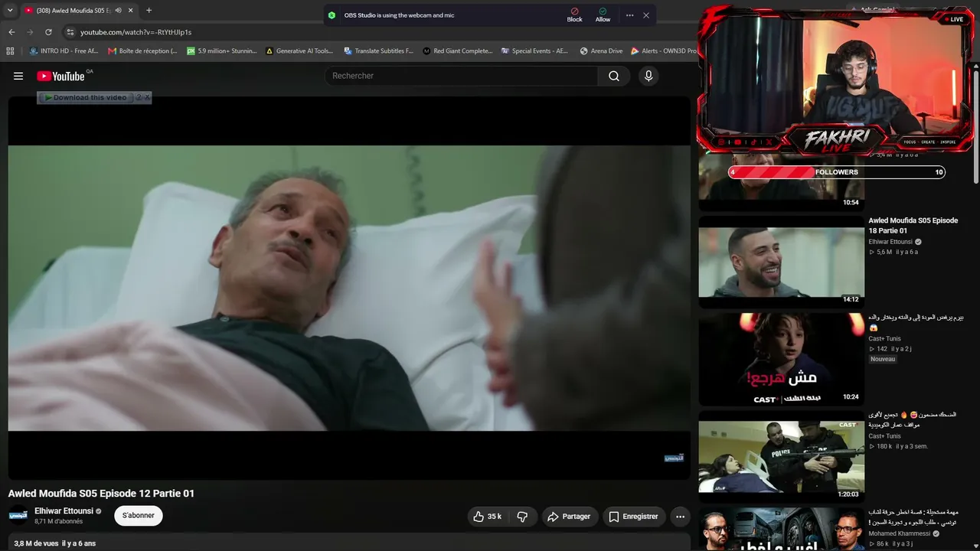This screenshot has width=980, height=551.
Task: Click the main video player frame
Action: point(349,288)
